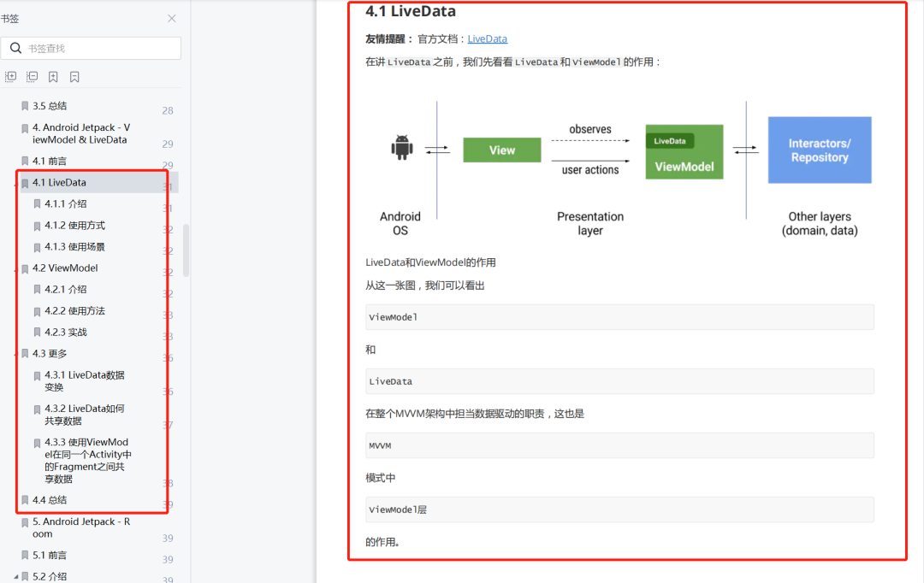The height and width of the screenshot is (583, 924).
Task: Click the LiveData code block
Action: click(619, 381)
